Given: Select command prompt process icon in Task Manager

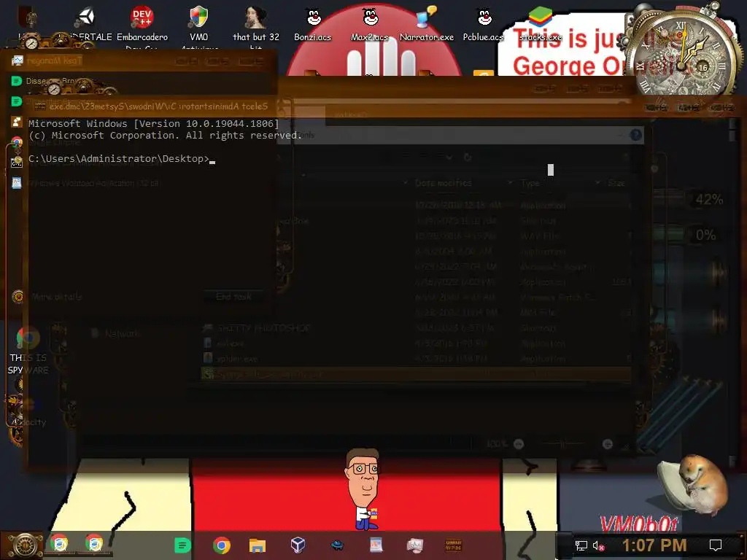Looking at the screenshot, I should pyautogui.click(x=17, y=163).
